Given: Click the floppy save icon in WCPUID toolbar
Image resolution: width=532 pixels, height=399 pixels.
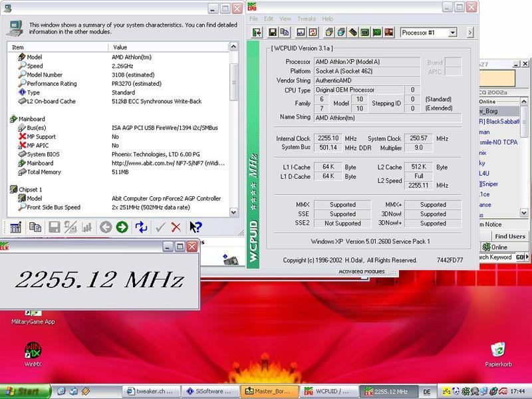Looking at the screenshot, I should [x=273, y=33].
